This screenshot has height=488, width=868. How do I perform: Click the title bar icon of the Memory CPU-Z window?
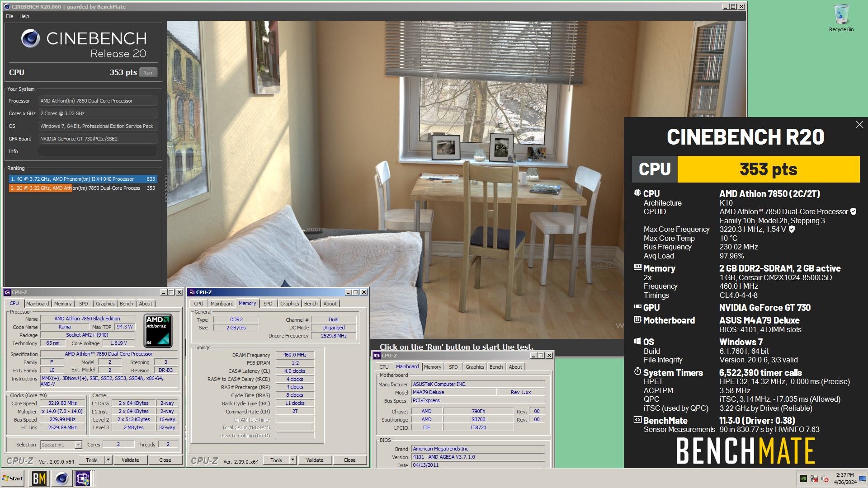click(192, 292)
